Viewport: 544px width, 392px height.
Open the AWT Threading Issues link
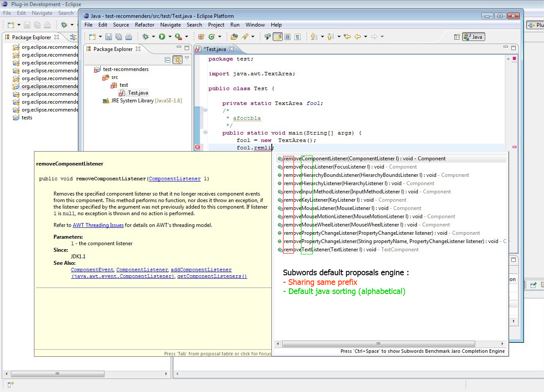click(x=98, y=225)
